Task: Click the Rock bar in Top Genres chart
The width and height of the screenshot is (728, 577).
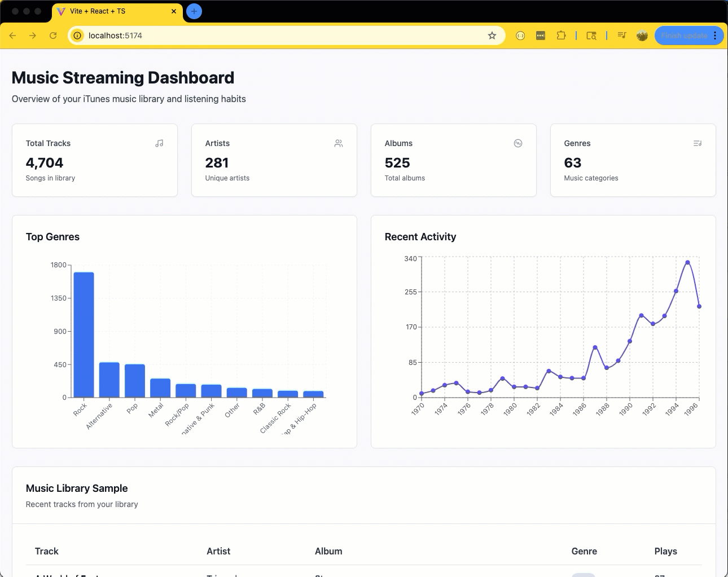Action: (x=84, y=335)
